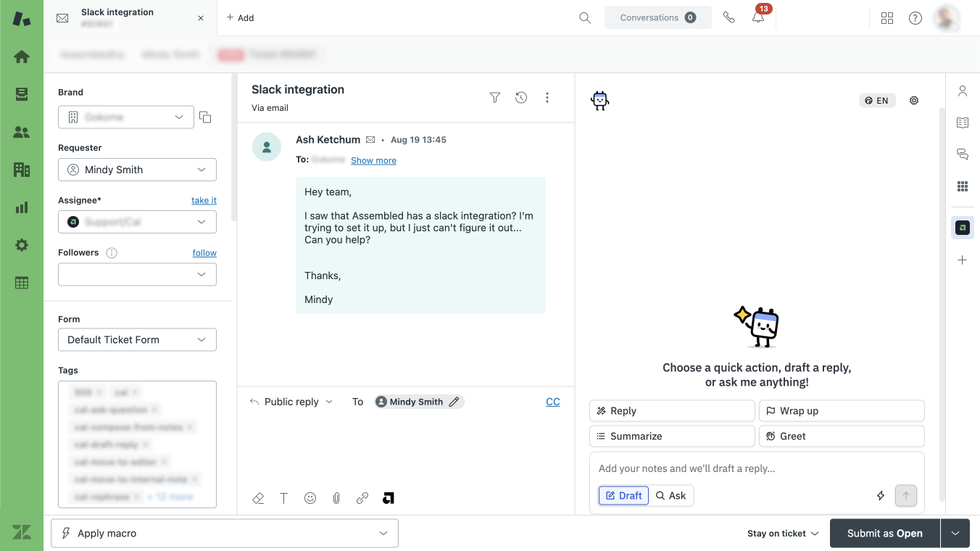
Task: Show ticket events history icon
Action: click(x=521, y=98)
